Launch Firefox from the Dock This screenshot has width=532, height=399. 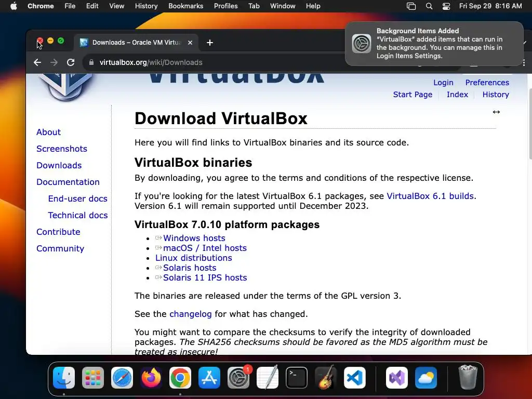click(x=151, y=378)
